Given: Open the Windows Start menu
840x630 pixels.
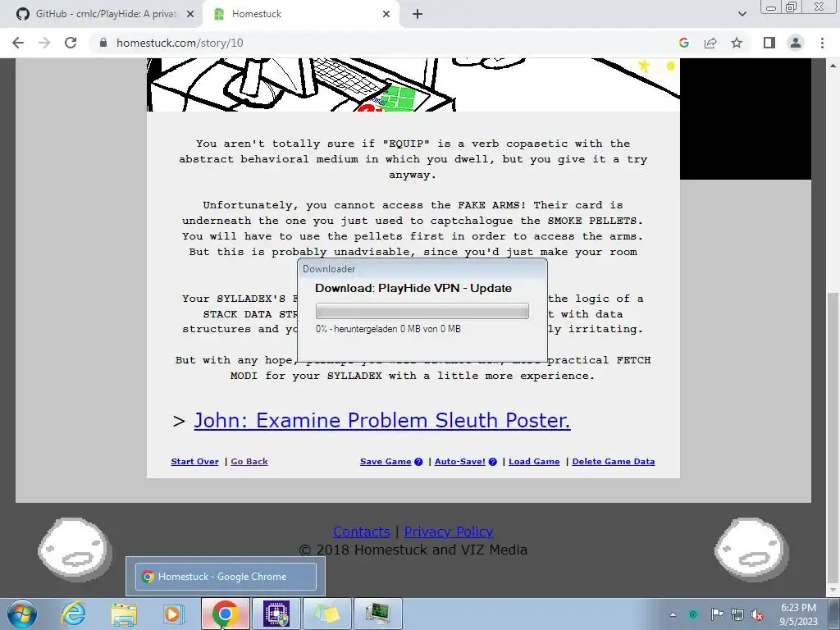Looking at the screenshot, I should [21, 614].
